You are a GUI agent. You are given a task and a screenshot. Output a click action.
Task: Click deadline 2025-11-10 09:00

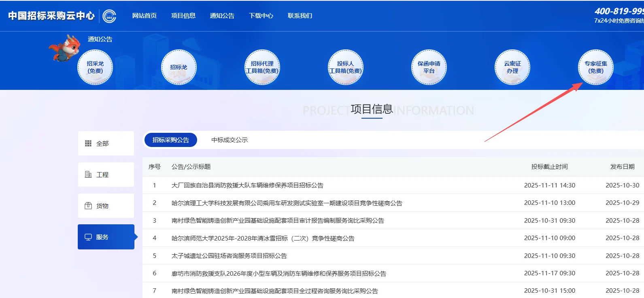550,238
